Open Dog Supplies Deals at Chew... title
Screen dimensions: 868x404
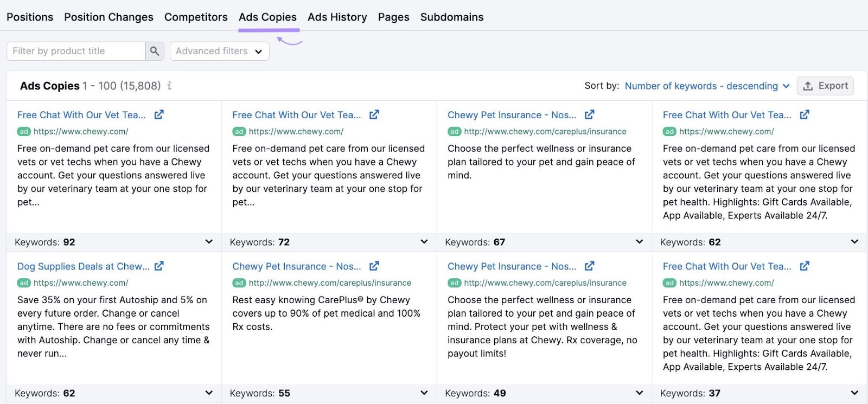click(x=84, y=266)
